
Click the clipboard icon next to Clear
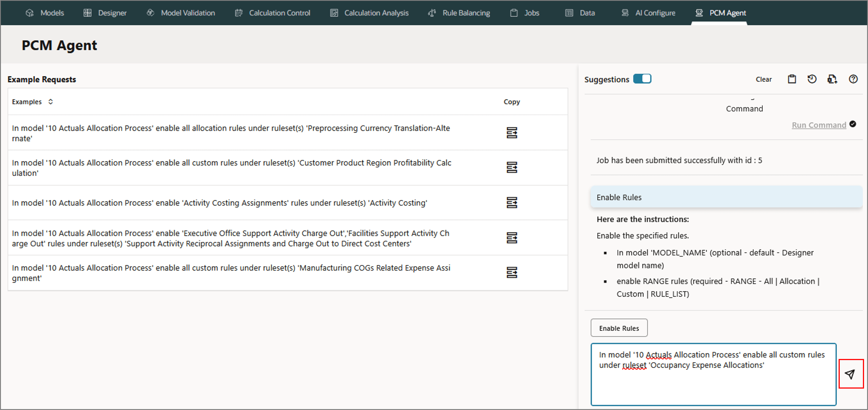pyautogui.click(x=792, y=79)
